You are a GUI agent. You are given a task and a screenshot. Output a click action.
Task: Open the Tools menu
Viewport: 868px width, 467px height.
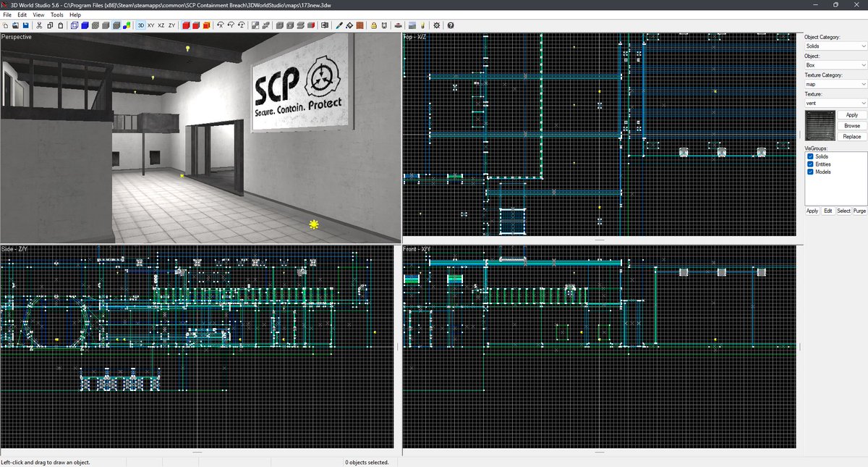pyautogui.click(x=57, y=14)
